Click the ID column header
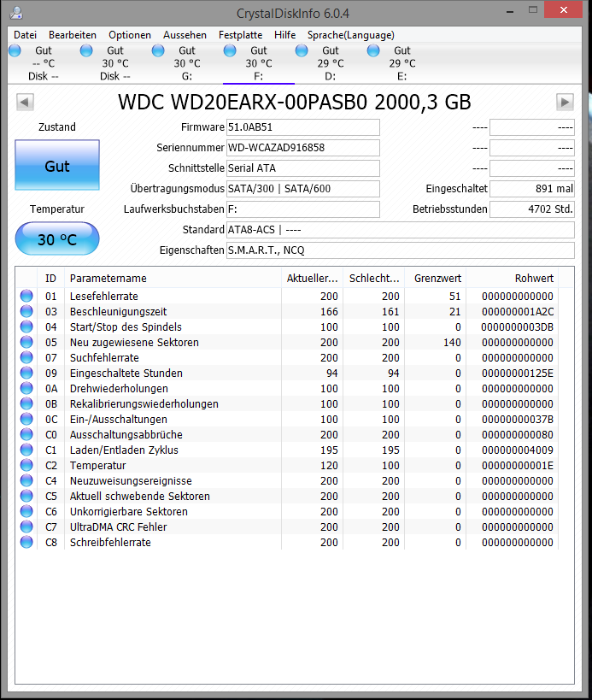 (51, 278)
